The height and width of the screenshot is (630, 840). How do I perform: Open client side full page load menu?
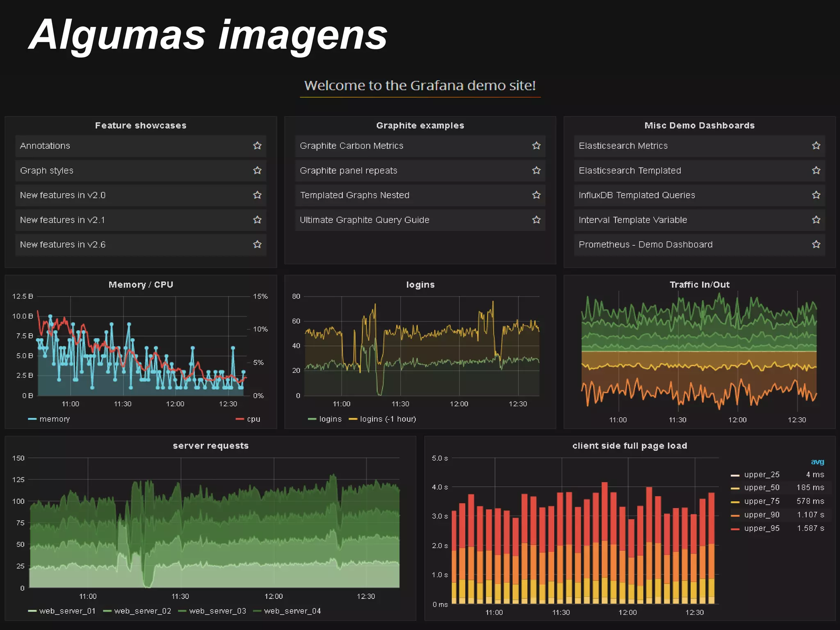click(630, 446)
